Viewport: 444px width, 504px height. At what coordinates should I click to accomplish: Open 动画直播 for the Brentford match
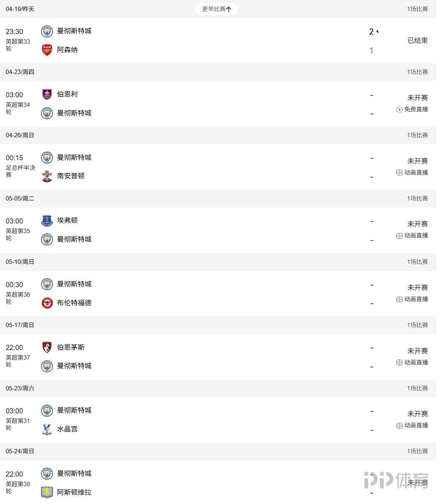point(416,299)
